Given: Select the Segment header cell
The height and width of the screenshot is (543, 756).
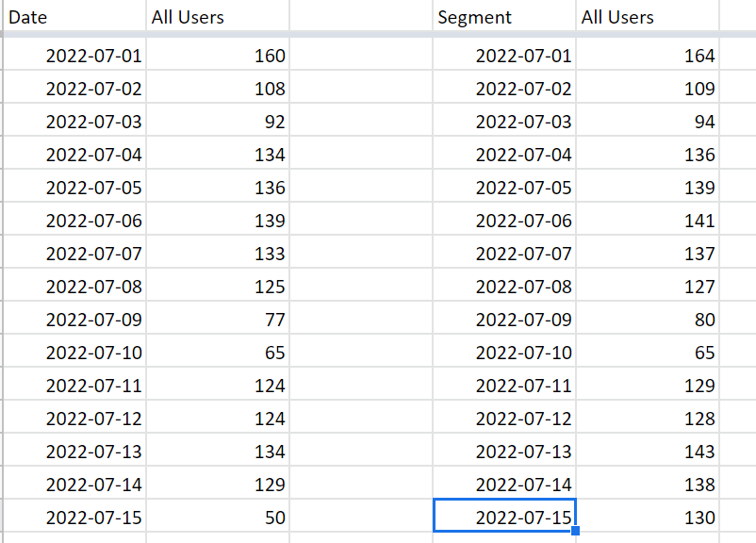Looking at the screenshot, I should 504,17.
